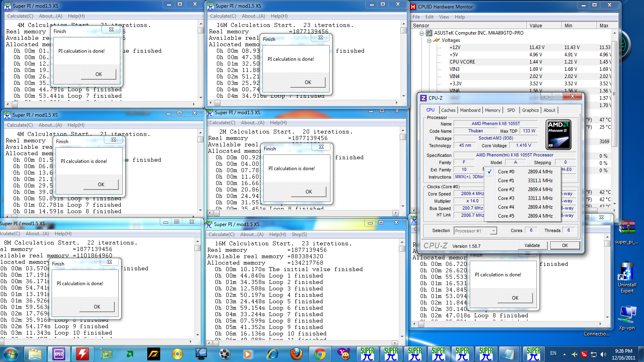This screenshot has height=362, width=644.
Task: Open the yellow disc taskbar icon
Action: pos(178,354)
